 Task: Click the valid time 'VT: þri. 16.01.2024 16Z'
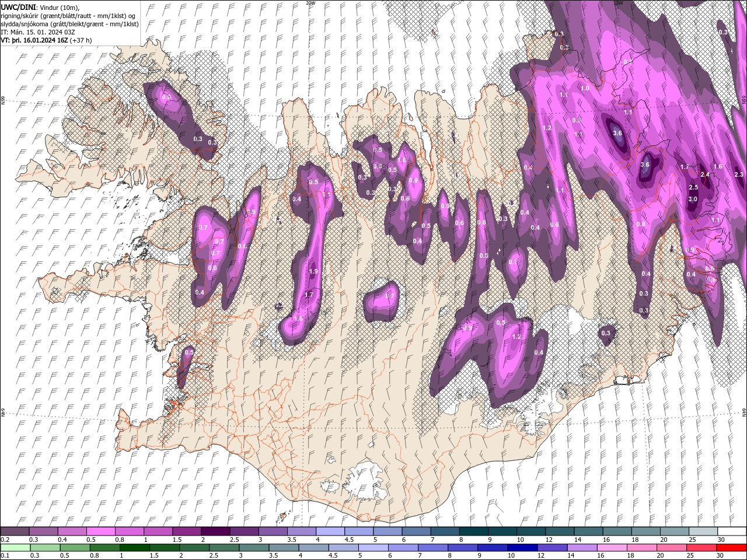(x=34, y=40)
